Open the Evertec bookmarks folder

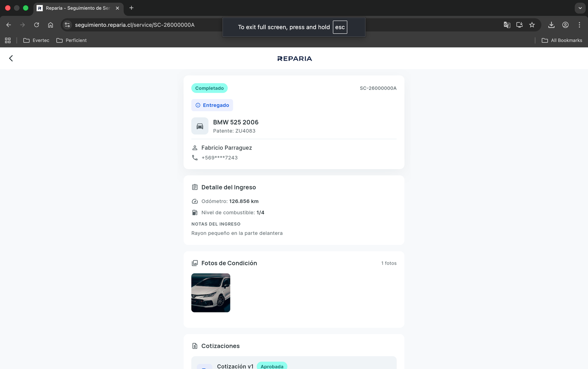36,40
